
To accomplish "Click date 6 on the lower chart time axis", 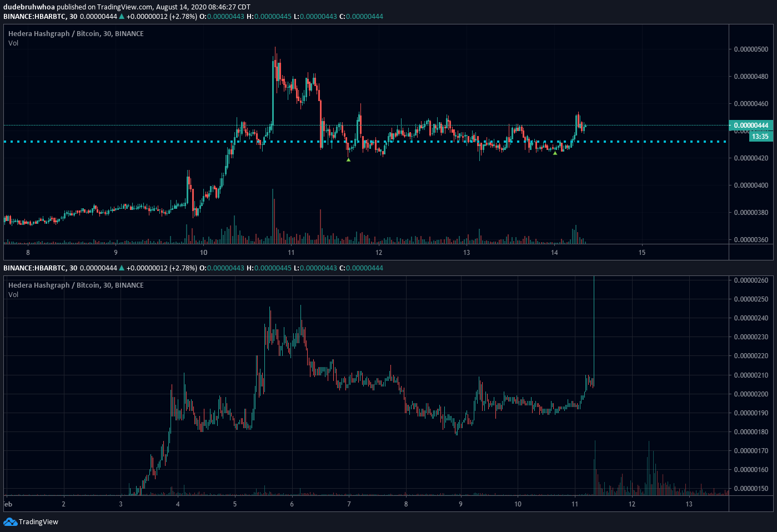I will point(292,504).
